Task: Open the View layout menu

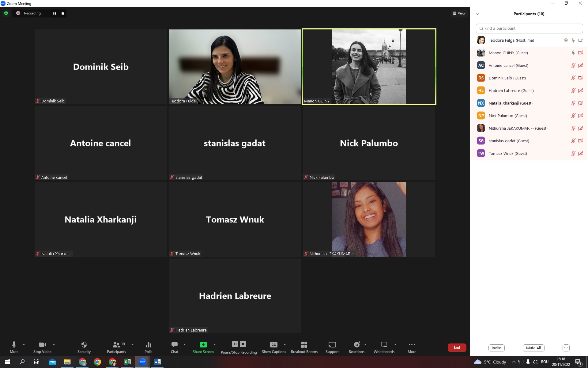Action: (x=459, y=13)
